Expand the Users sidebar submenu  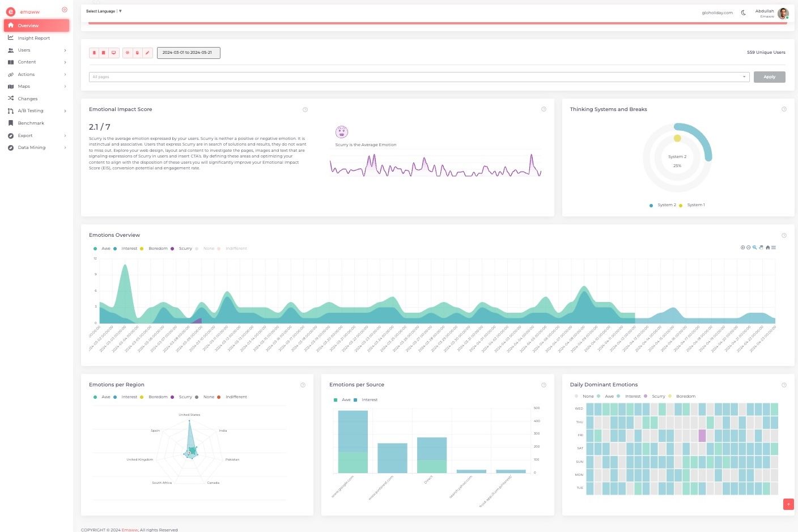tap(37, 50)
